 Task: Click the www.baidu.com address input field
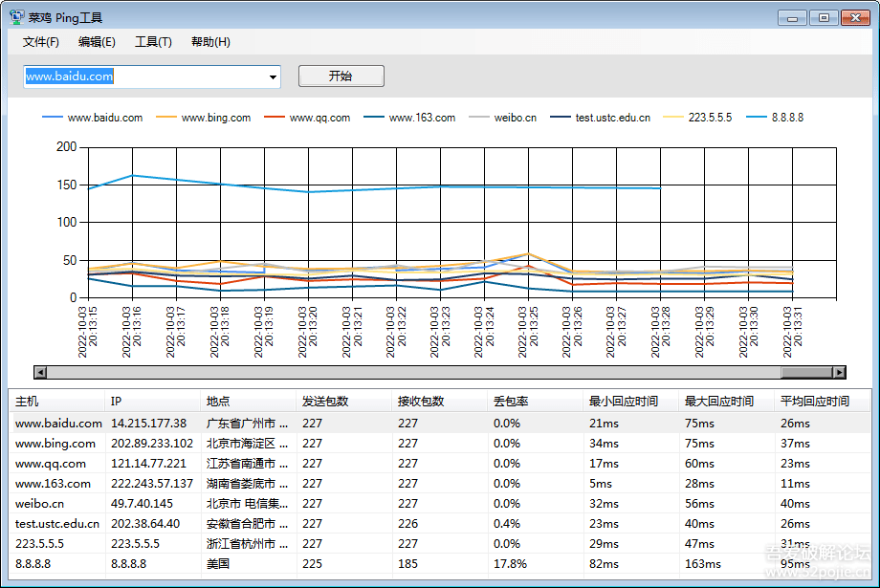(x=143, y=76)
